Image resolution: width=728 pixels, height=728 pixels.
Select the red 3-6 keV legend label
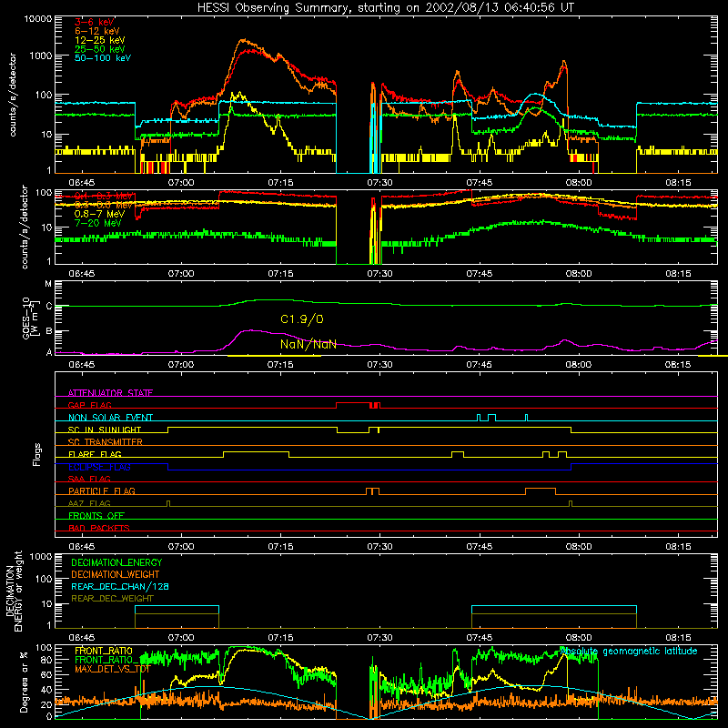pyautogui.click(x=95, y=22)
